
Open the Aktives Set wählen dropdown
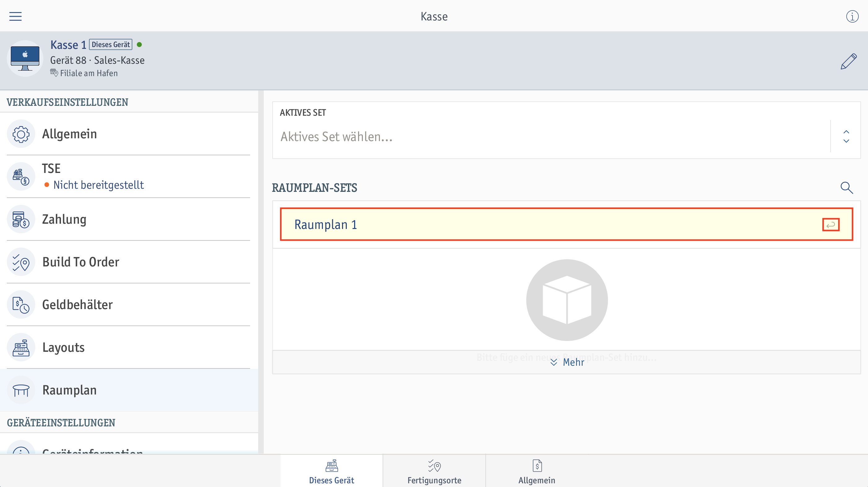click(x=566, y=137)
